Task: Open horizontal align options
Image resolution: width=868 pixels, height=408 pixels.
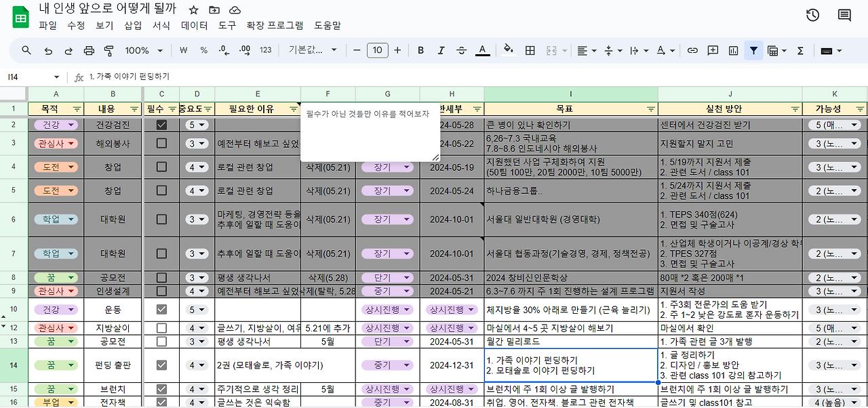Action: [x=585, y=50]
